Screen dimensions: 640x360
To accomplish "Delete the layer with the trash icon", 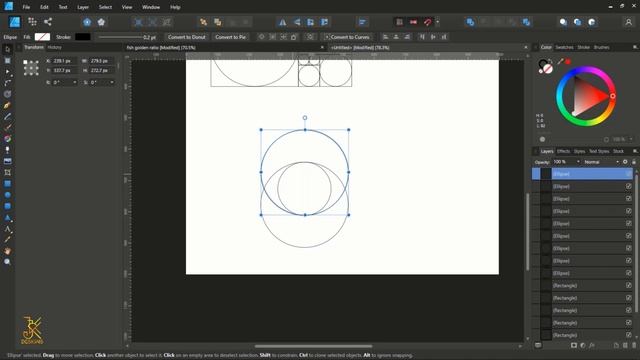I will coord(634,345).
